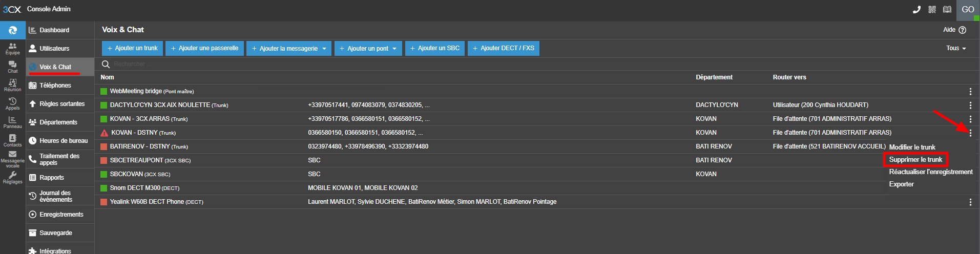Go to Dashboard
Viewport: 980px width, 254px height.
click(60, 30)
